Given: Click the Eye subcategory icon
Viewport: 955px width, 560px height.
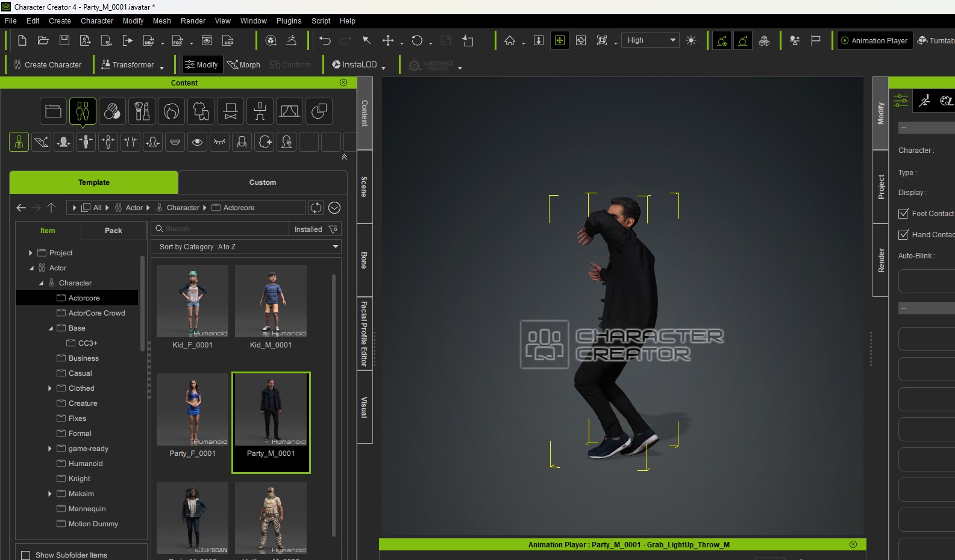Looking at the screenshot, I should pos(197,142).
